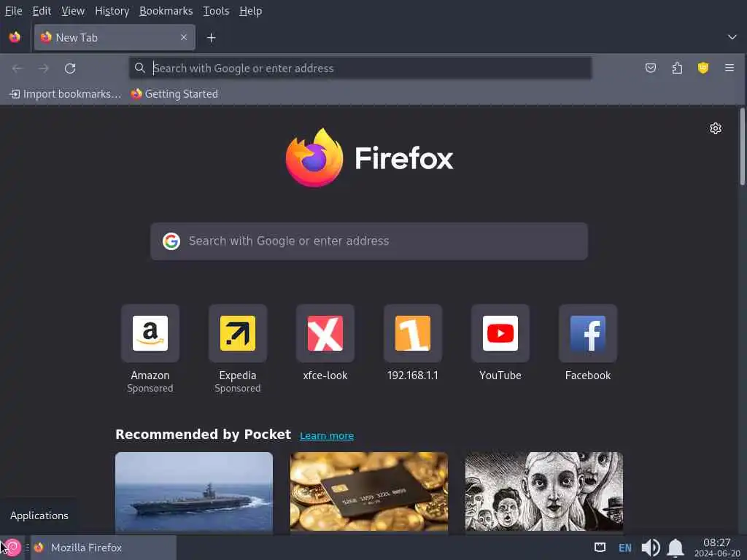This screenshot has height=560, width=747.
Task: Click the 08:27 clock in panel
Action: tap(716, 542)
